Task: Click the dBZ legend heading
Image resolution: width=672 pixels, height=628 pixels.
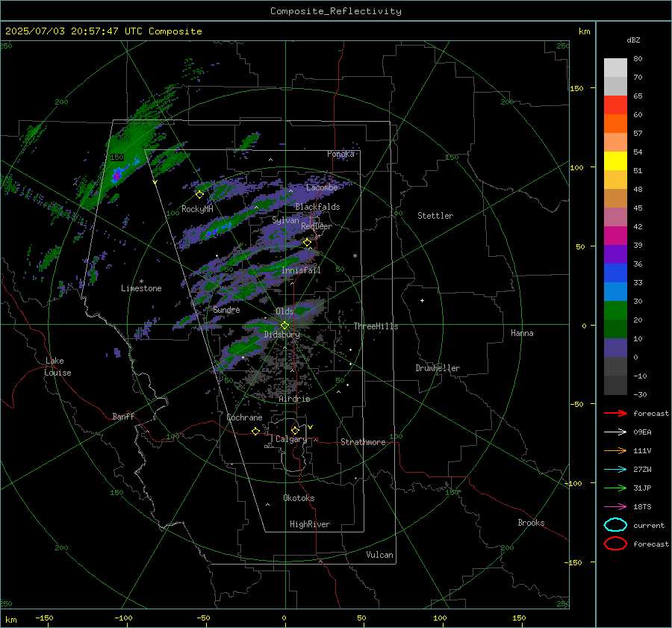Action: (633, 40)
